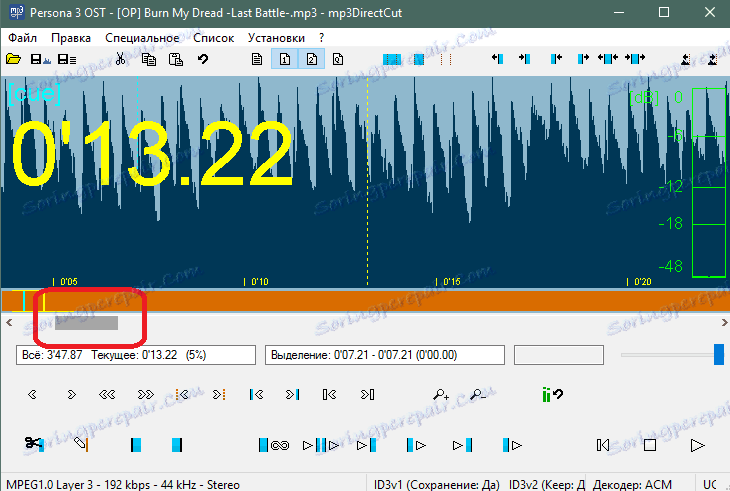
Task: Open the ? help menu
Action: 321,38
